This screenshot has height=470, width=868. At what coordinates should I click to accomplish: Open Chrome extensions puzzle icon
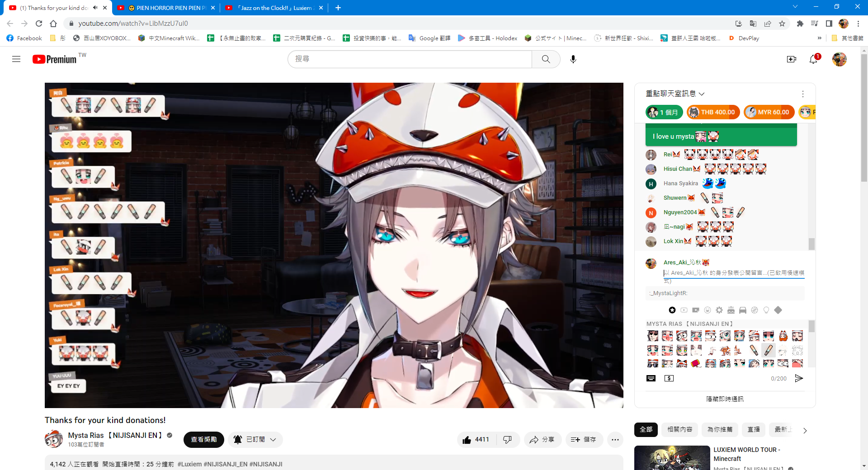point(800,23)
